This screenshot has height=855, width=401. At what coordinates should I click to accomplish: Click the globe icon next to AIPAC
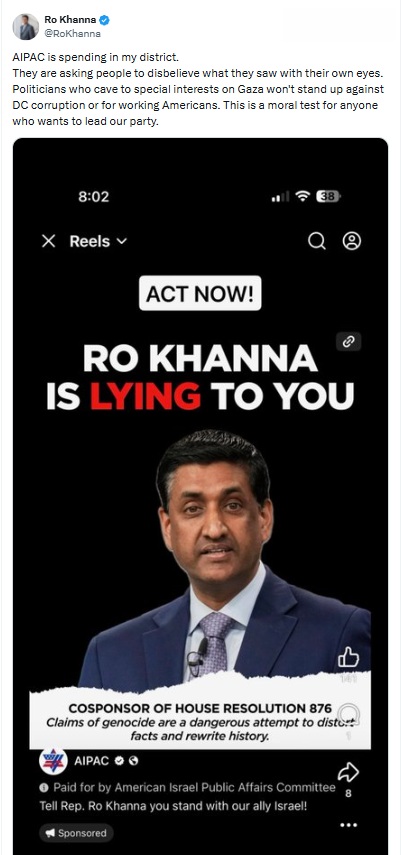tap(133, 761)
